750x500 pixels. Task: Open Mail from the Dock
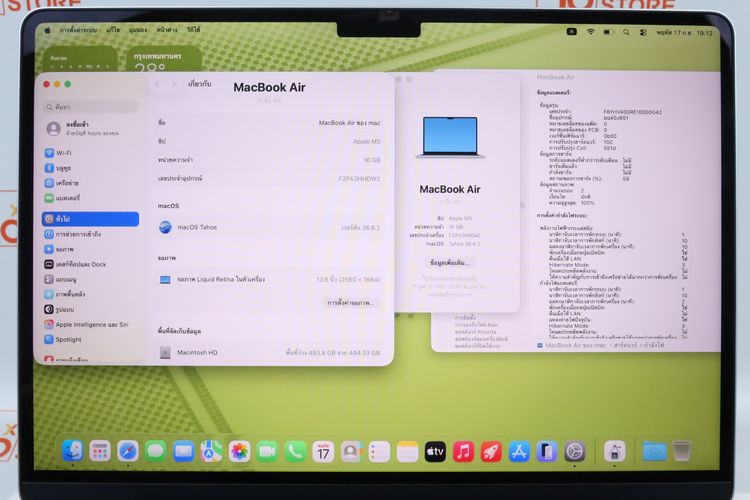coord(183,451)
